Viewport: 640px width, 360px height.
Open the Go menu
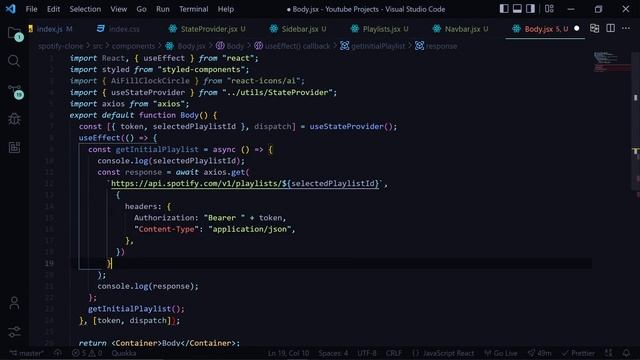tap(141, 9)
